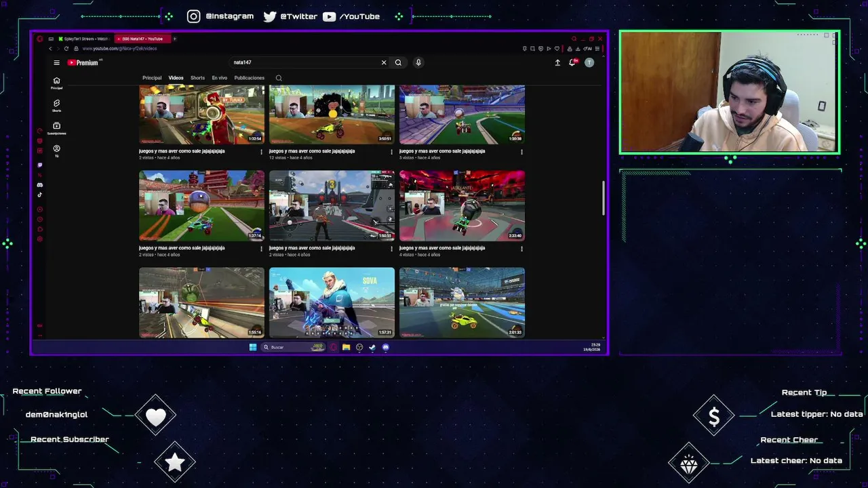Go back in browser history
Image resolution: width=868 pixels, height=488 pixels.
[50, 49]
